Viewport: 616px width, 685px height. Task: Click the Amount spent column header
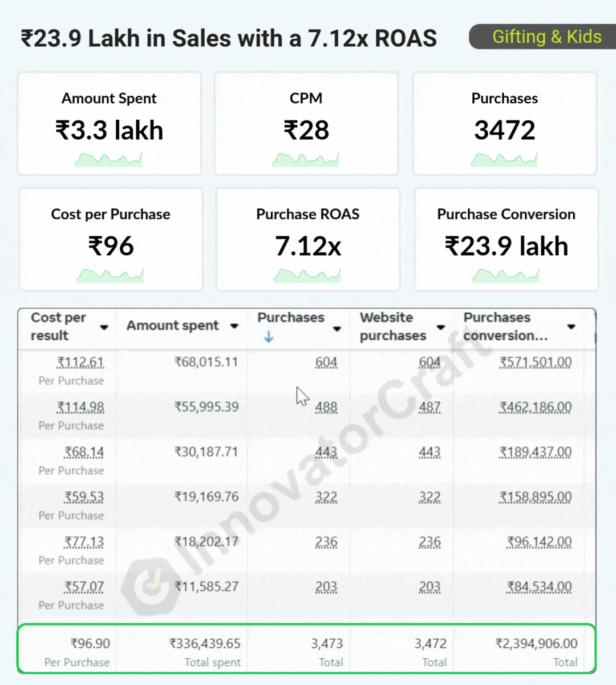click(x=173, y=325)
